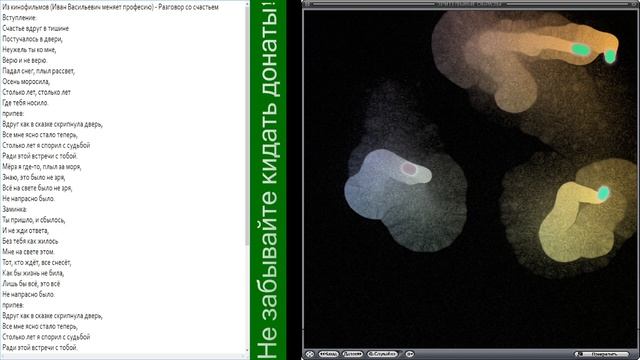
Task: Click the line 'И не жди ответа,'
Action: click(25, 230)
